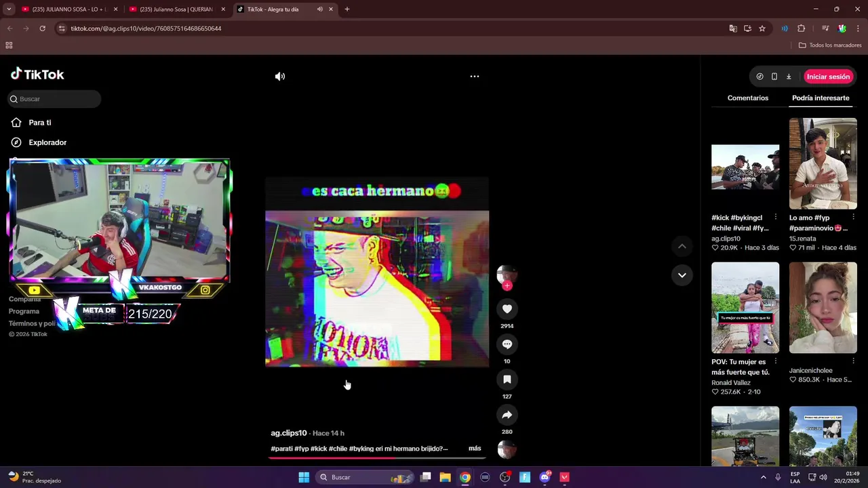The width and height of the screenshot is (868, 488).
Task: Open the get-app phone icon
Action: pyautogui.click(x=774, y=77)
